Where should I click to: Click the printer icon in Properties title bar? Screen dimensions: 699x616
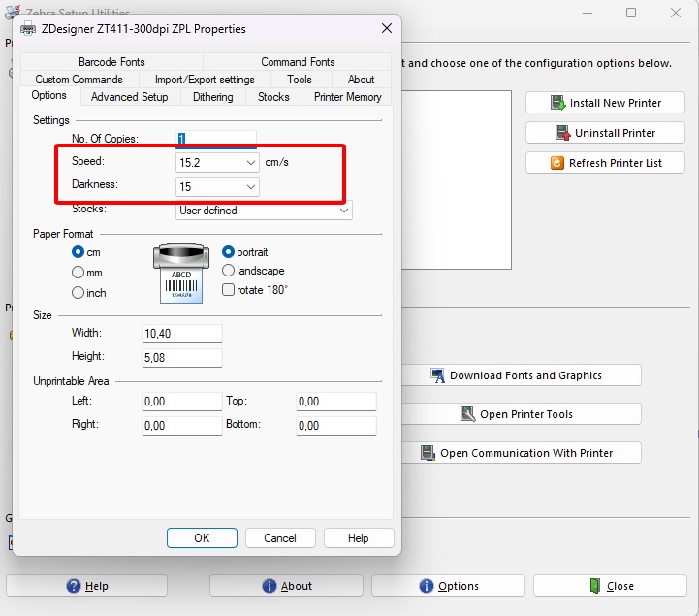coord(28,29)
